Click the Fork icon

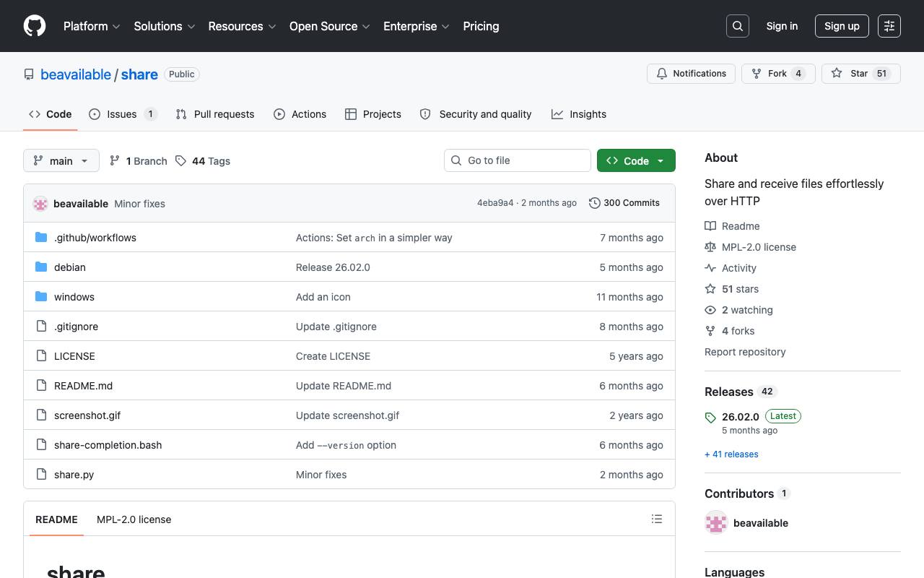coord(757,74)
